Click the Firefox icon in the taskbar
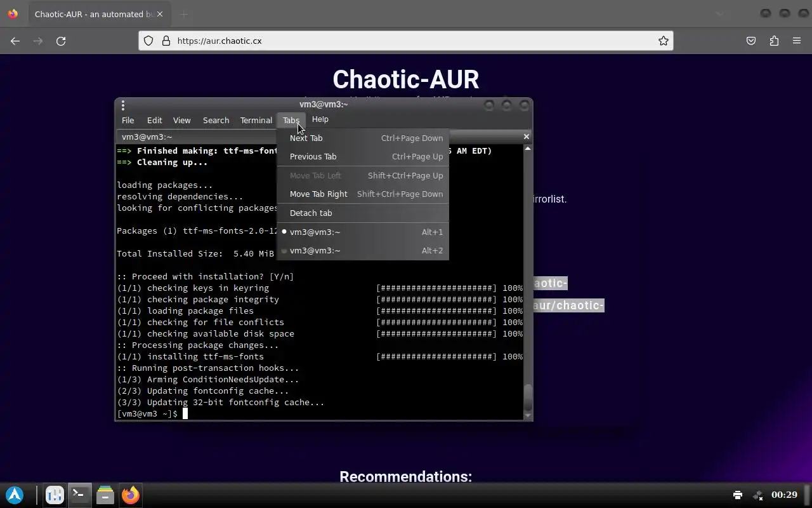Screen dimensions: 812x508 (x=131, y=495)
